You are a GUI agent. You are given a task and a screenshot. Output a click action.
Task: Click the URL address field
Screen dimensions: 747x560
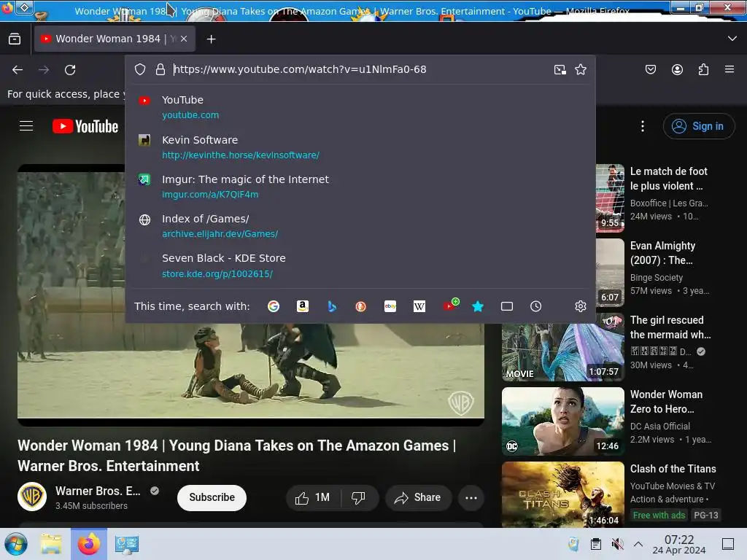pos(360,69)
